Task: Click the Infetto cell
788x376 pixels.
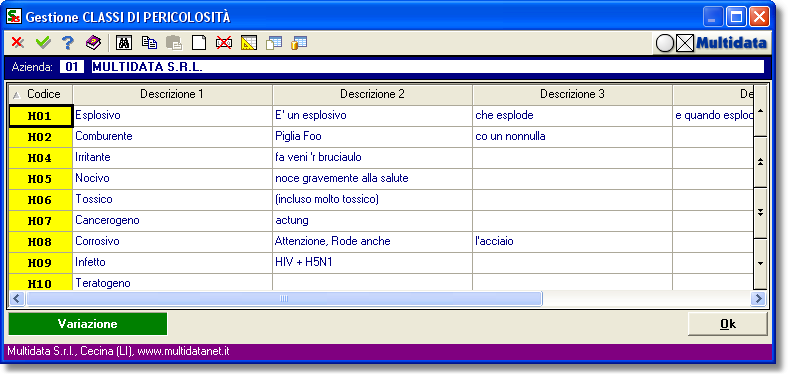Action: click(172, 263)
